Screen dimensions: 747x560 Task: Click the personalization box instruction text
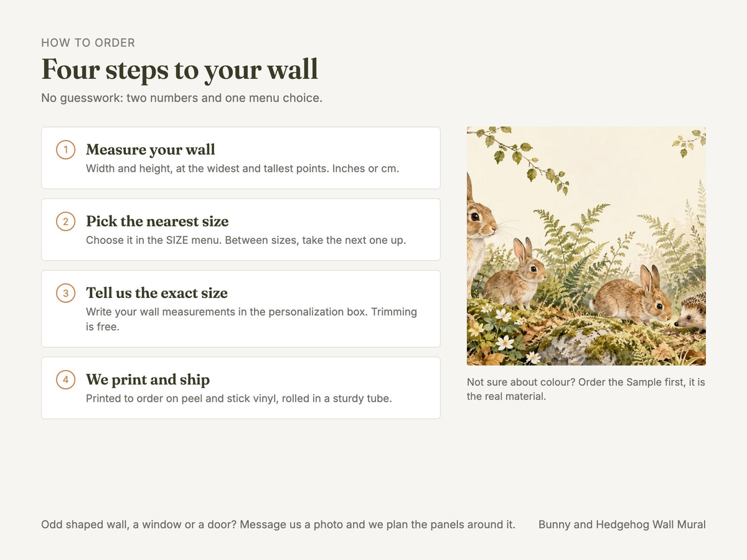point(251,319)
